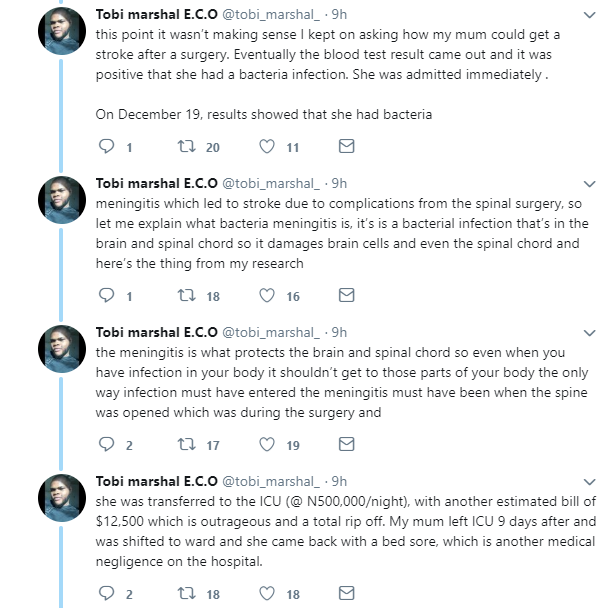
Task: Like the tweet with 11 likes
Action: 267,147
